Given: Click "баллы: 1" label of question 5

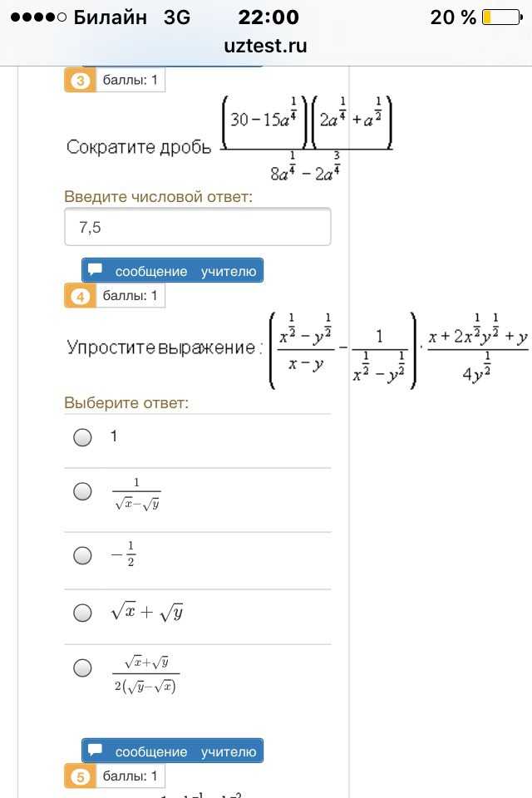Looking at the screenshot, I should (x=131, y=777).
